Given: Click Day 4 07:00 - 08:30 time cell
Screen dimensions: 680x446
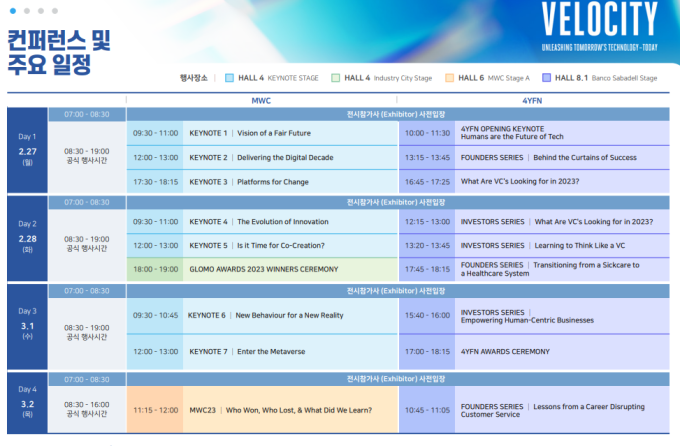Looking at the screenshot, I should 87,379.
